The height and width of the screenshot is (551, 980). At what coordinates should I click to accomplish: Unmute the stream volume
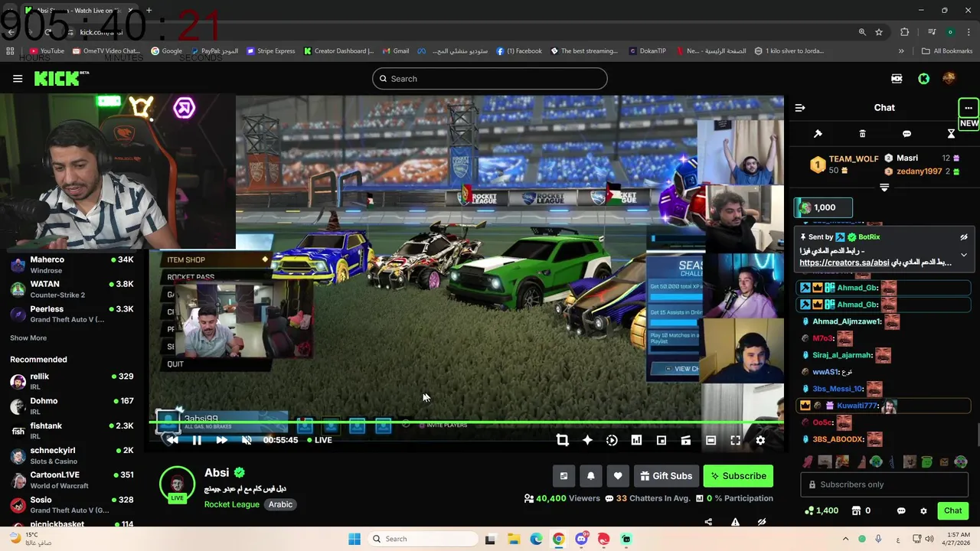click(x=247, y=440)
